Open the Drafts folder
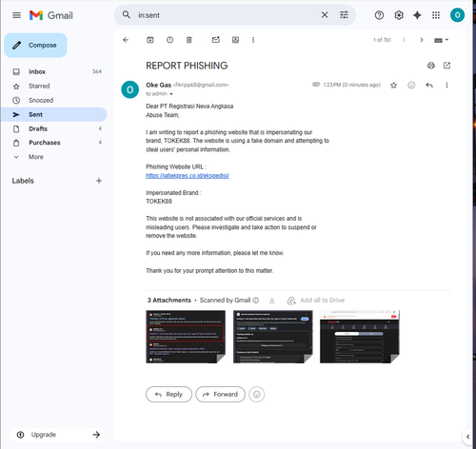 click(x=54, y=128)
